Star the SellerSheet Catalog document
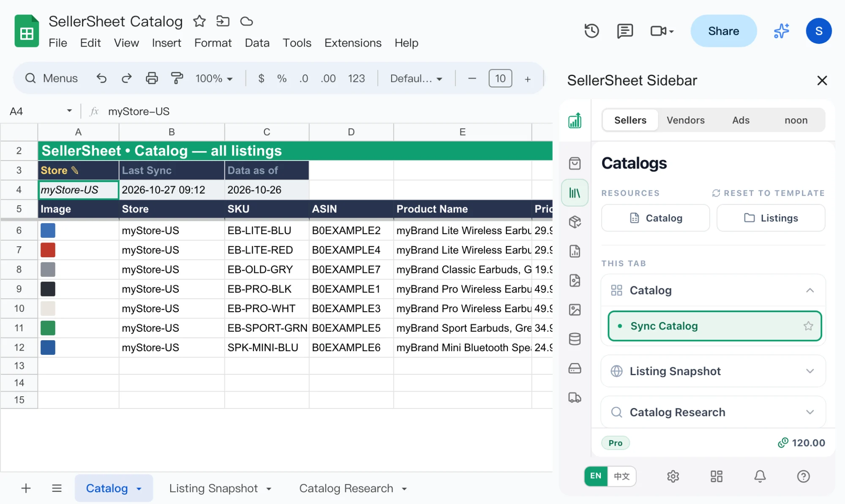845x504 pixels. coord(199,21)
